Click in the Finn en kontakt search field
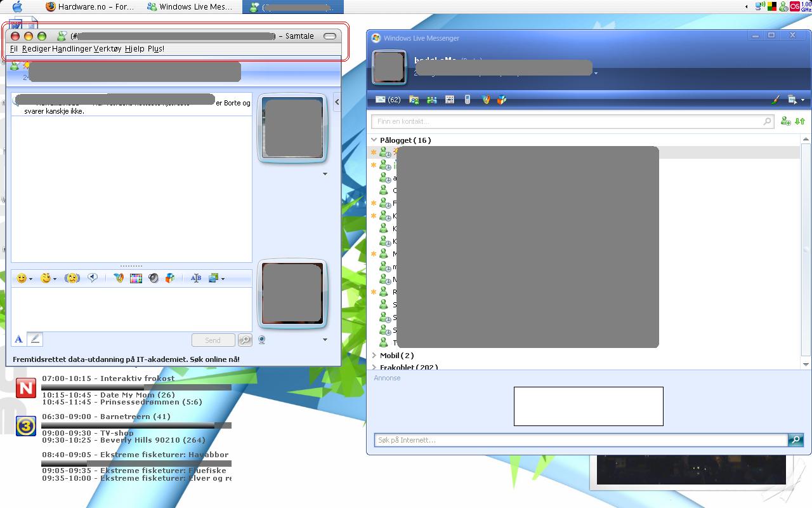Screen dimensions: 812x508 pos(573,121)
